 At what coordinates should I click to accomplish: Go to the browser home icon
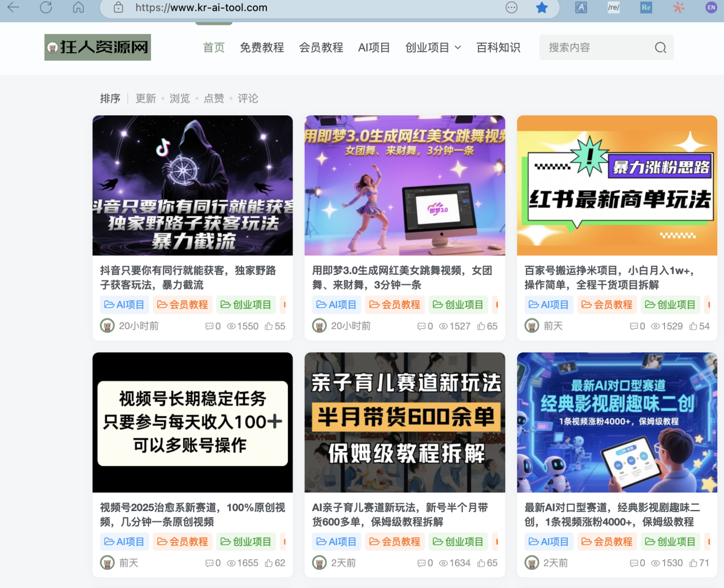tap(79, 7)
